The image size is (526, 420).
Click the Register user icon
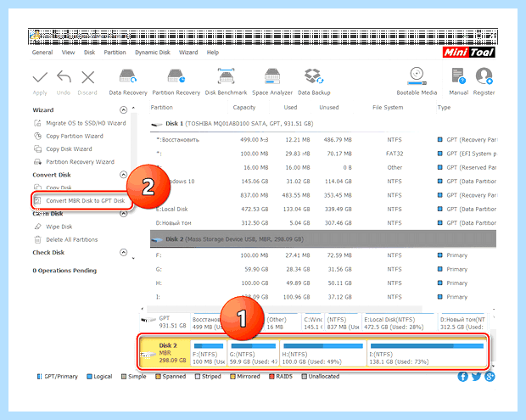click(x=484, y=76)
